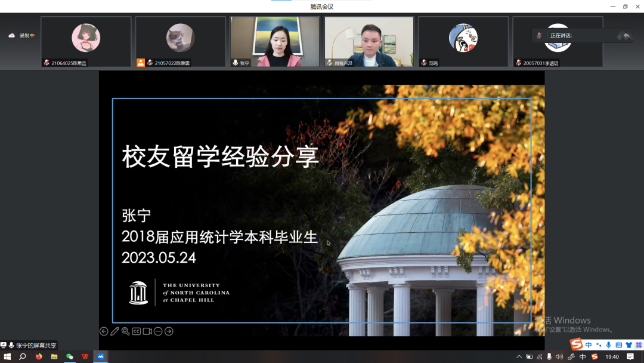Open the slide zoom magnifier tool
The width and height of the screenshot is (644, 363).
point(125,331)
